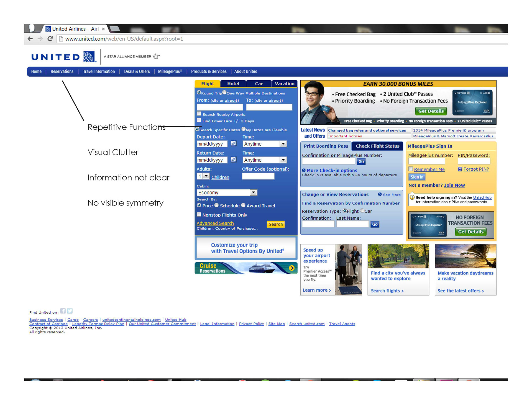This screenshot has height=411, width=532.
Task: Click the Forgot PIN question icon
Action: (x=460, y=169)
